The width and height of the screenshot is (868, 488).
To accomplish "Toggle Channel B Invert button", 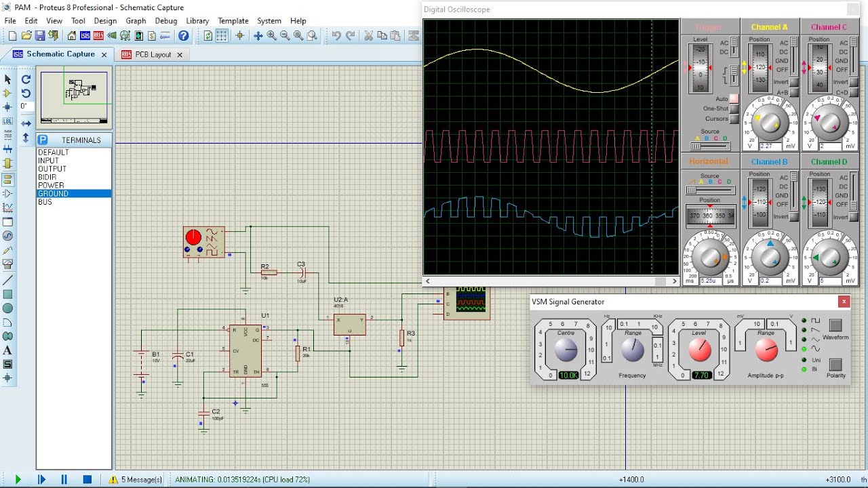I will pos(794,217).
